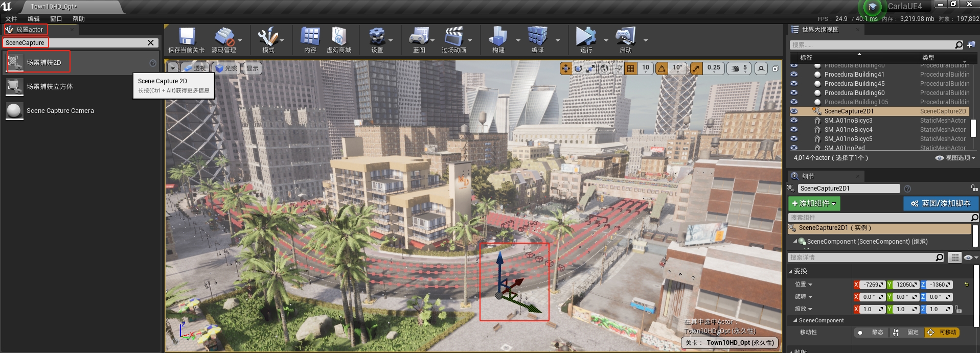
Task: Select ProceduralBuilding45 in World Outliner
Action: [854, 84]
